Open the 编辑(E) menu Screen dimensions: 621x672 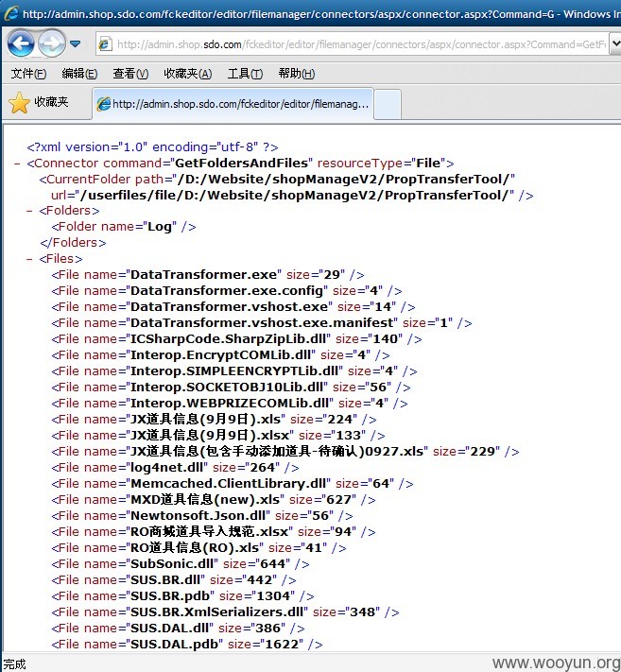click(x=79, y=74)
